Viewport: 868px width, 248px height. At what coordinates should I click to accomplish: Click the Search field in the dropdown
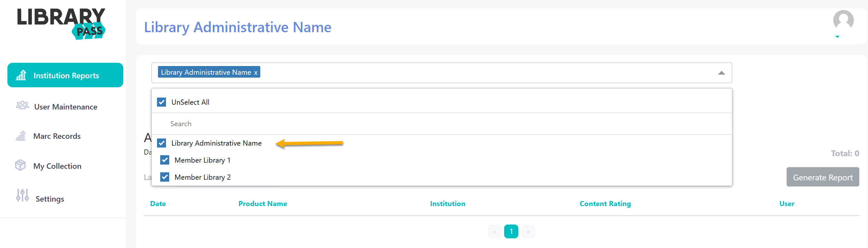pyautogui.click(x=441, y=124)
